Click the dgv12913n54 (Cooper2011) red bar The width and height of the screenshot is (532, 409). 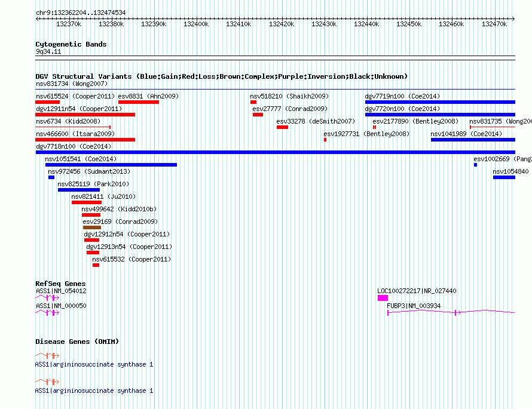pyautogui.click(x=93, y=253)
